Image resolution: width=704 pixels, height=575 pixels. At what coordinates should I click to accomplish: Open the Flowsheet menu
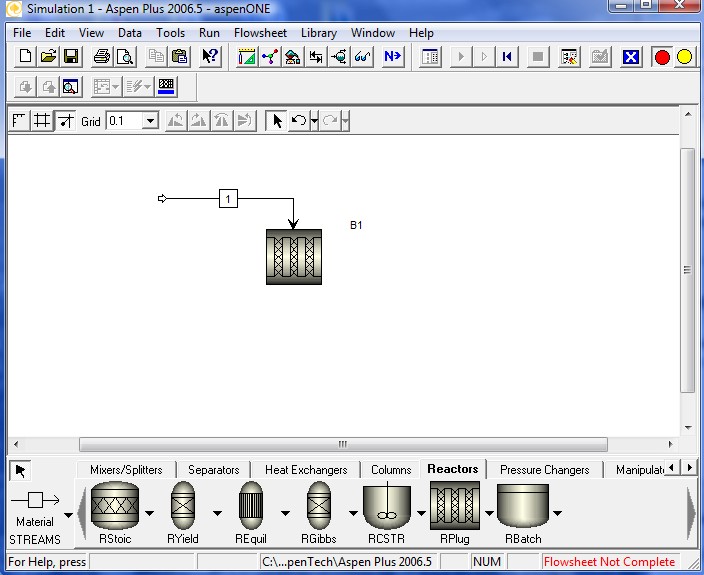pos(260,32)
